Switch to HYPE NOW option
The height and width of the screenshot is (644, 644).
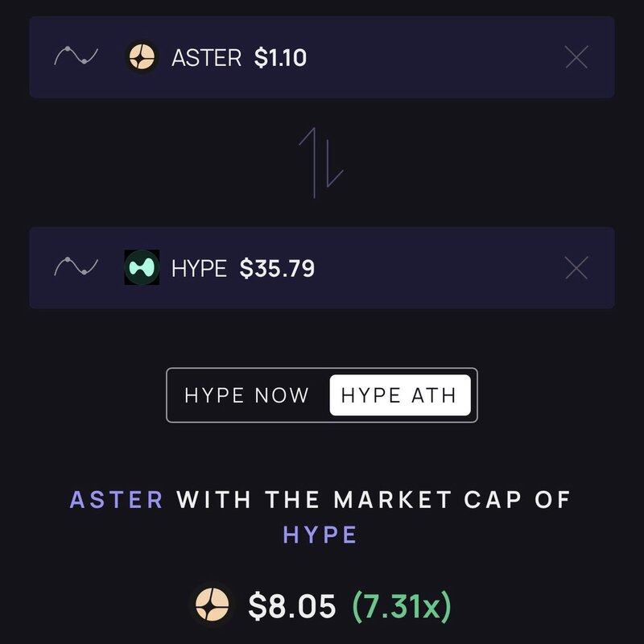[246, 395]
